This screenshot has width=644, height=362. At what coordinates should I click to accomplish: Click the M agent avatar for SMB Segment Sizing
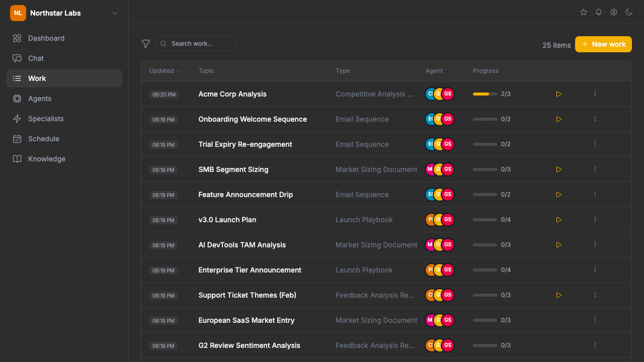point(430,169)
